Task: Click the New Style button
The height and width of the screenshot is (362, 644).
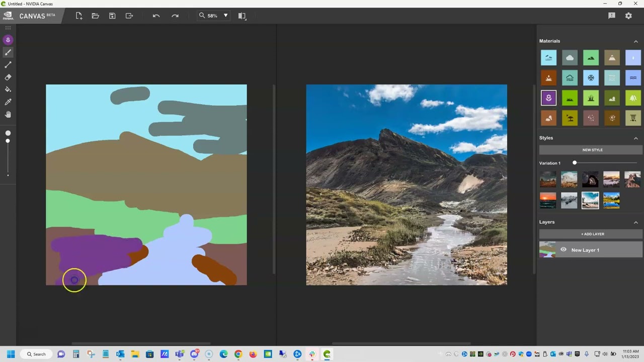Action: [x=592, y=150]
